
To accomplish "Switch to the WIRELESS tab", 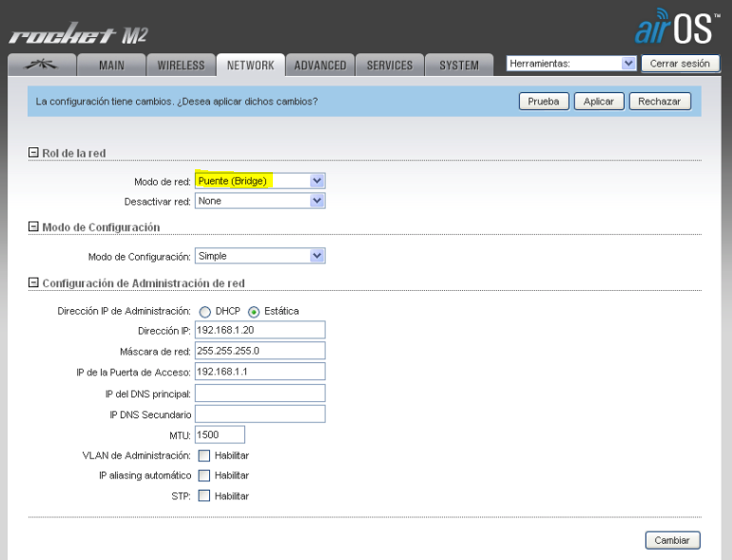I will pyautogui.click(x=181, y=65).
